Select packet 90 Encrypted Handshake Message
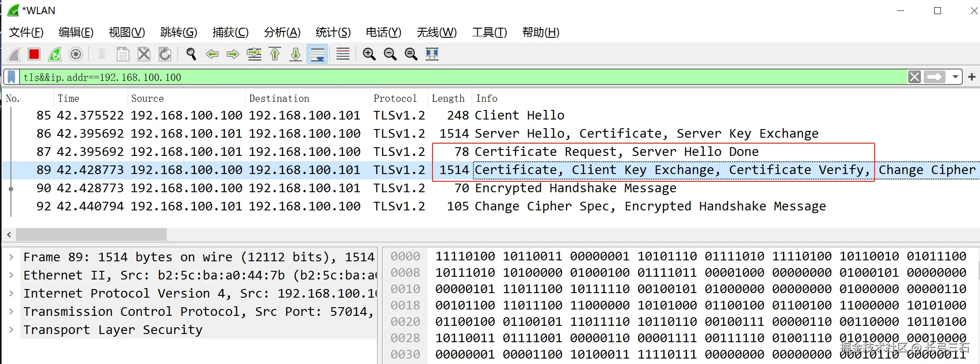Screen dimensions: 980x364 click(x=491, y=188)
